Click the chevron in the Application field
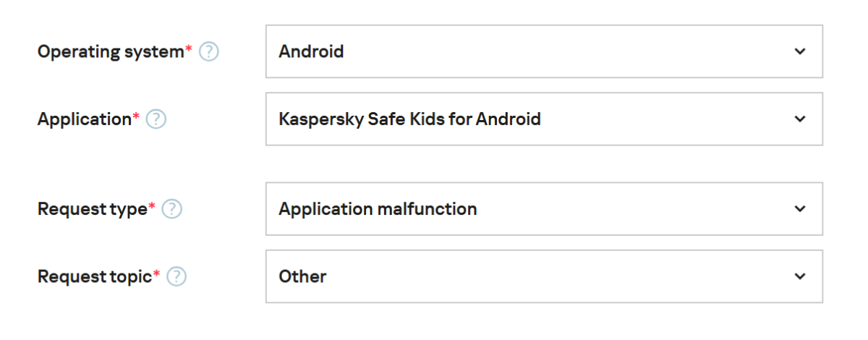Screen dimensions: 868x340 799,119
